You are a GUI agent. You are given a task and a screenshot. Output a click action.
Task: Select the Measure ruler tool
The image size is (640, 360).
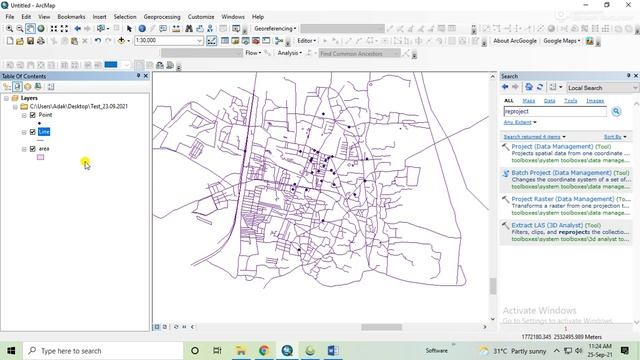click(176, 29)
